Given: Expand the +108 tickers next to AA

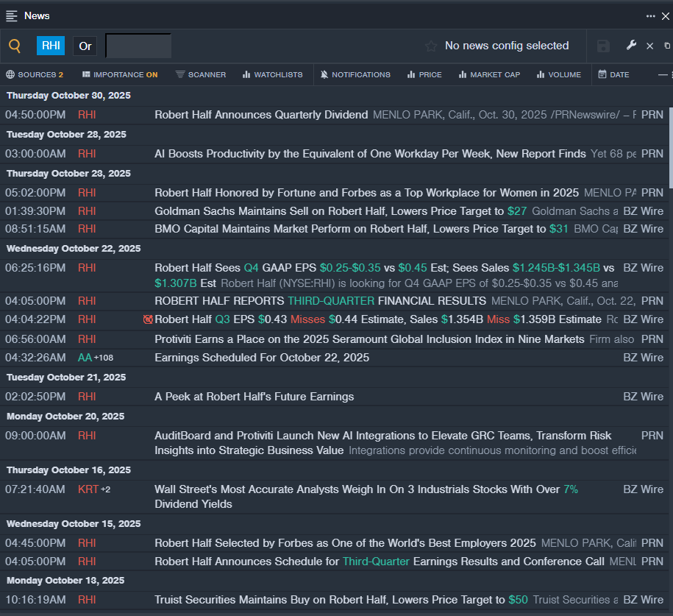Looking at the screenshot, I should (104, 358).
